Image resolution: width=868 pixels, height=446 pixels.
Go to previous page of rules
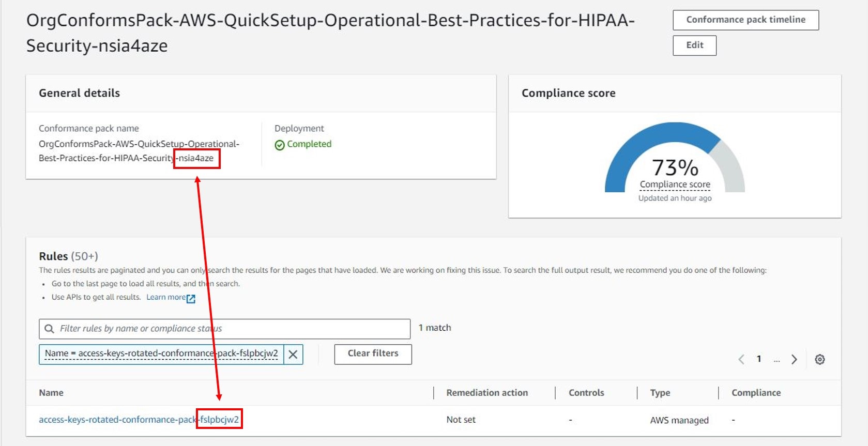click(741, 359)
